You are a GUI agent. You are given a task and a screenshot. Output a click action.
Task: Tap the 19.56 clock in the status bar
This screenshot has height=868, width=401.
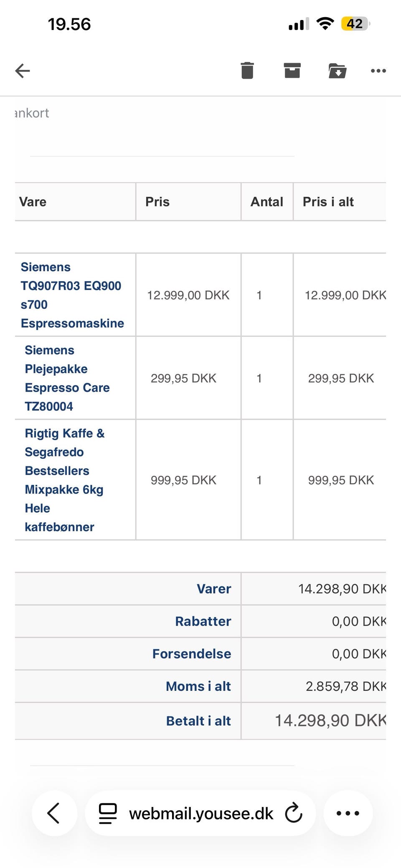(69, 24)
